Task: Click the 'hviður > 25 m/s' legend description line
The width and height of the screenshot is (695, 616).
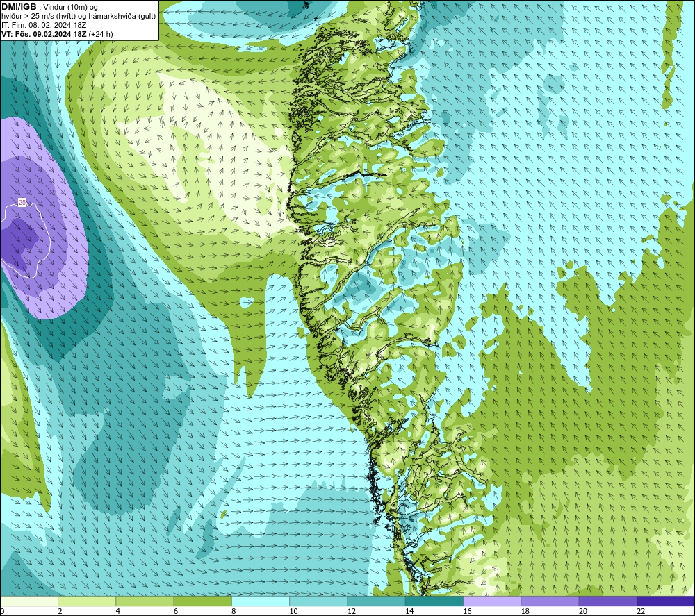Action: click(79, 17)
